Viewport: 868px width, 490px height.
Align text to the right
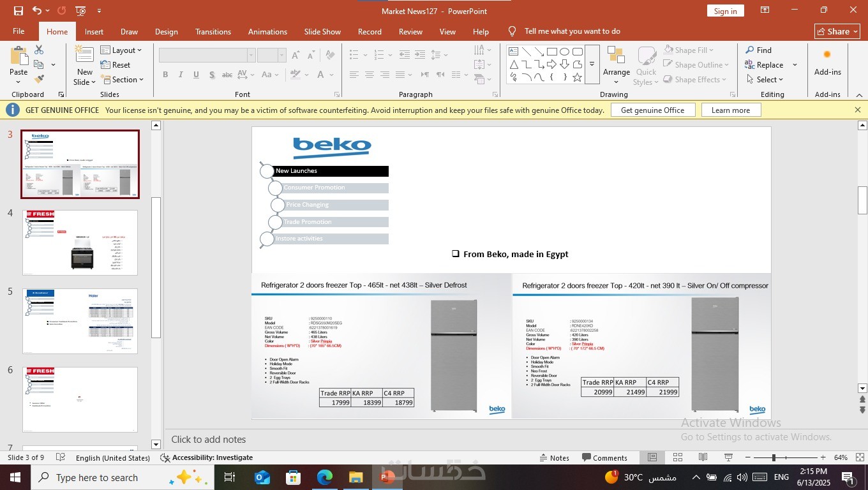384,75
